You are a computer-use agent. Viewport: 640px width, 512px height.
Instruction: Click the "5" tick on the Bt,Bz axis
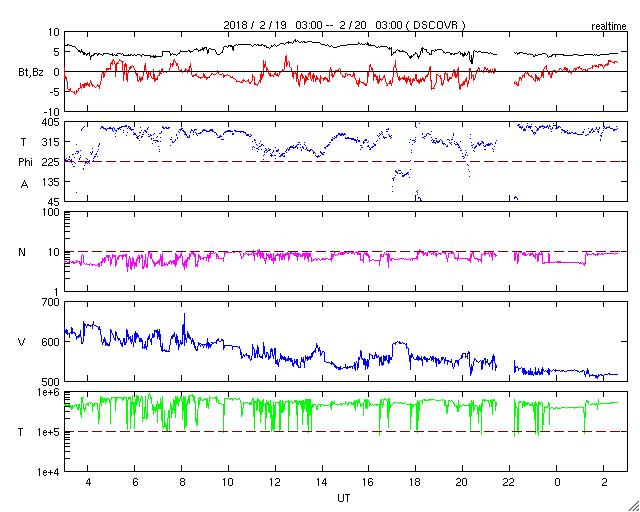click(x=57, y=52)
